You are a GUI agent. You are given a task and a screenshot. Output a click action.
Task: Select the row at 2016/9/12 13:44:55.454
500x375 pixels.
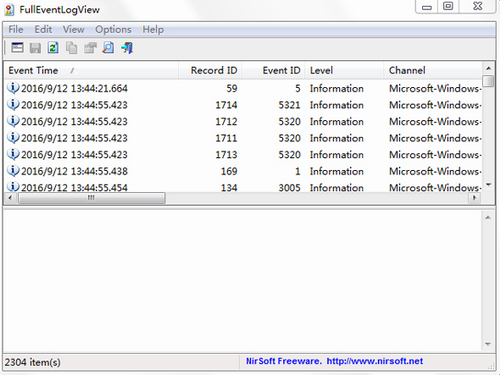pyautogui.click(x=243, y=187)
